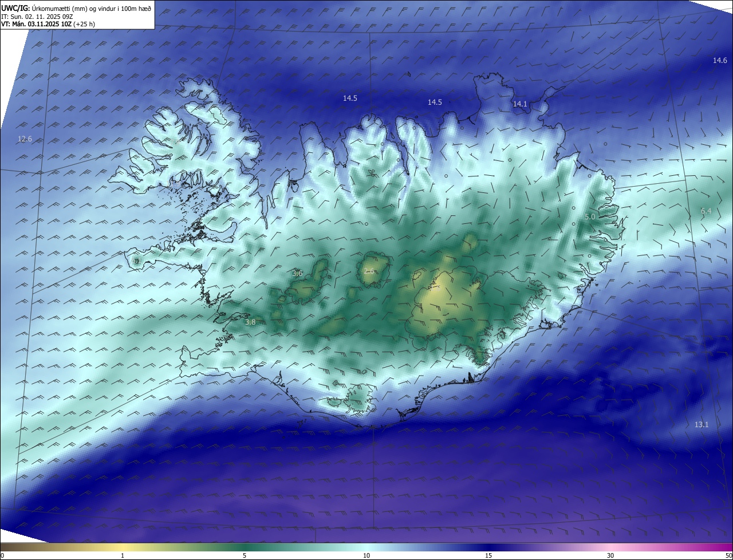
Task: Select the 15 tick label on the colorbar
Action: click(488, 555)
